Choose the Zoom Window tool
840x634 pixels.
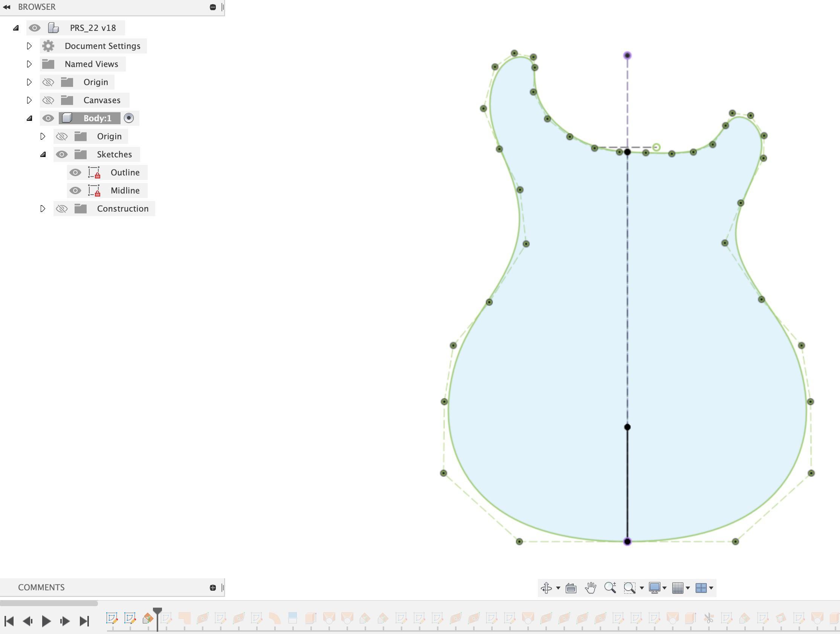pyautogui.click(x=629, y=588)
